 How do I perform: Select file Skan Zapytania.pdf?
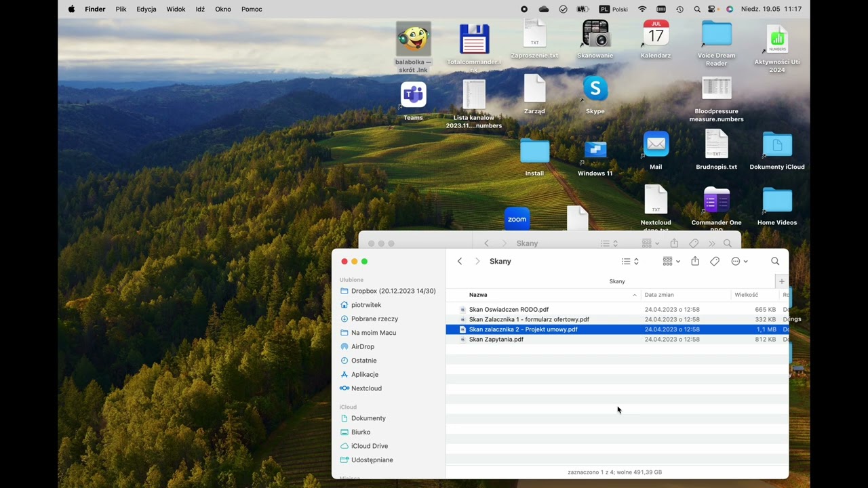[x=617, y=340]
